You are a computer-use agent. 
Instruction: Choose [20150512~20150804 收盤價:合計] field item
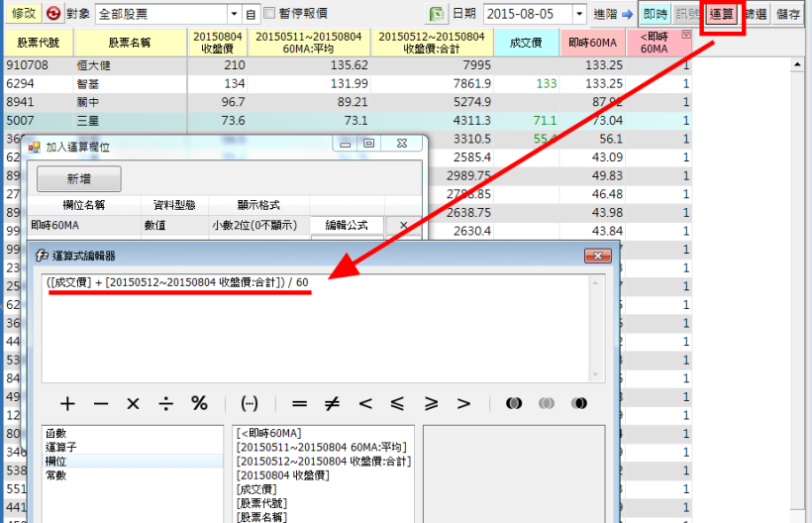[x=324, y=461]
